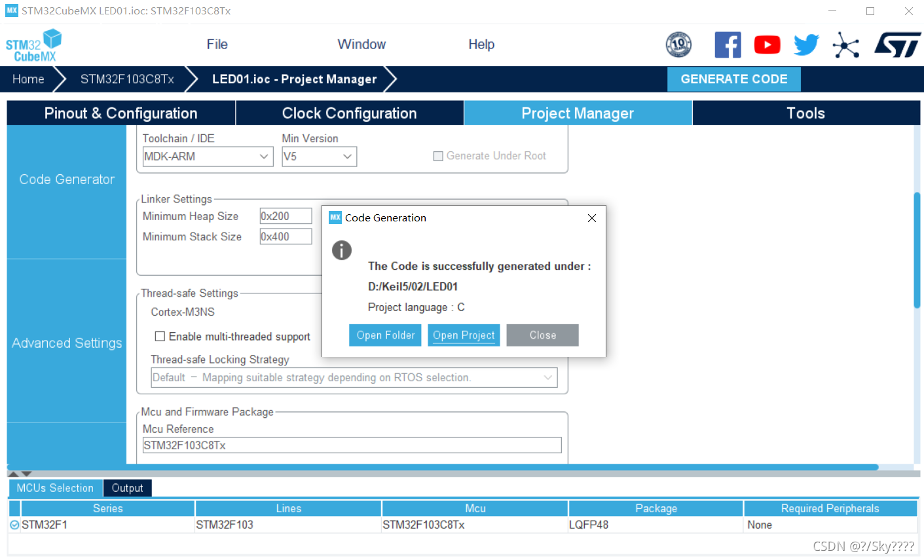Image resolution: width=924 pixels, height=560 pixels.
Task: Select the MCUs Selection tab
Action: (x=55, y=488)
